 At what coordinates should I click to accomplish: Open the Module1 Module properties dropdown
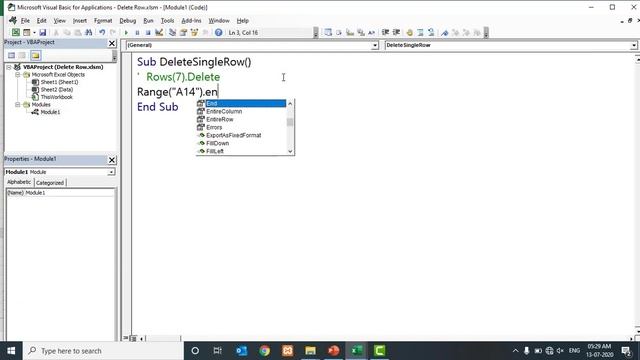(111, 172)
